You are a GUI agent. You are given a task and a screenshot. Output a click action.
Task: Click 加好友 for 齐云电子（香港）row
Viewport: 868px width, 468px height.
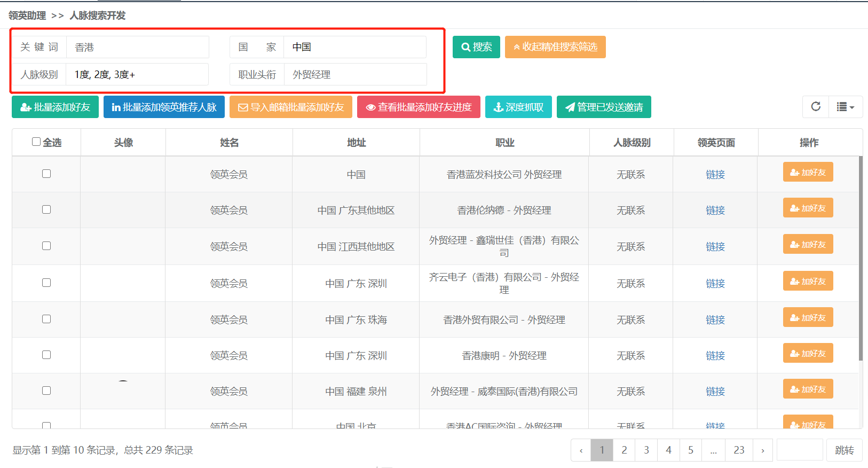tap(808, 281)
